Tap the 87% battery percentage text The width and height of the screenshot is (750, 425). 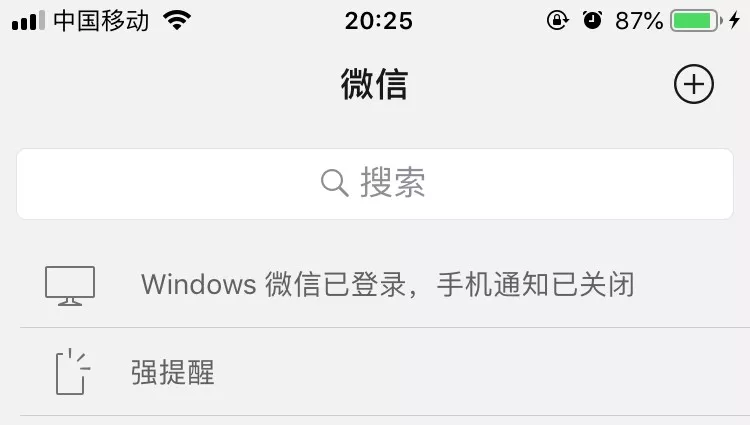pos(639,21)
